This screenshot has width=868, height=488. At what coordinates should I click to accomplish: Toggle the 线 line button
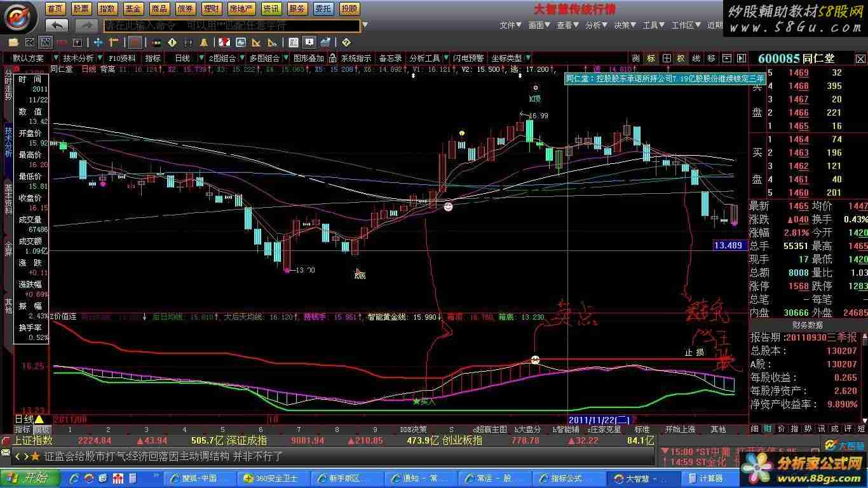pos(696,58)
